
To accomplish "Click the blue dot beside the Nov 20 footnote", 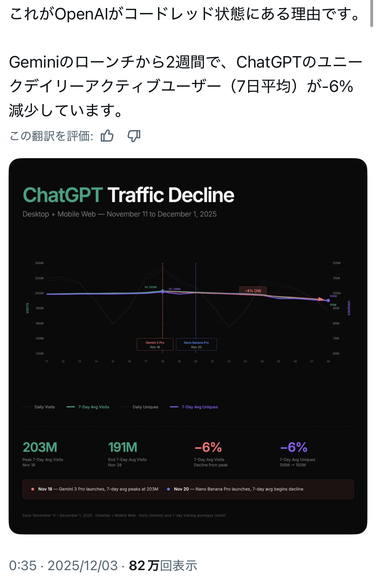I will pos(168,489).
